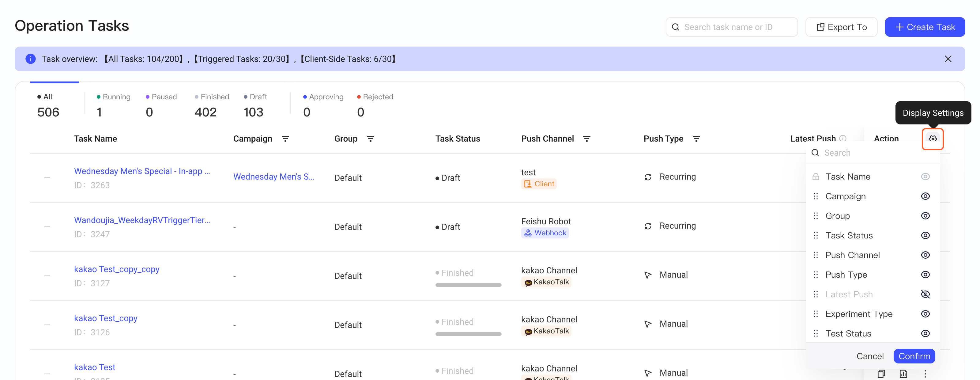Image resolution: width=980 pixels, height=380 pixels.
Task: Click the Latest Push info icon
Action: 843,139
